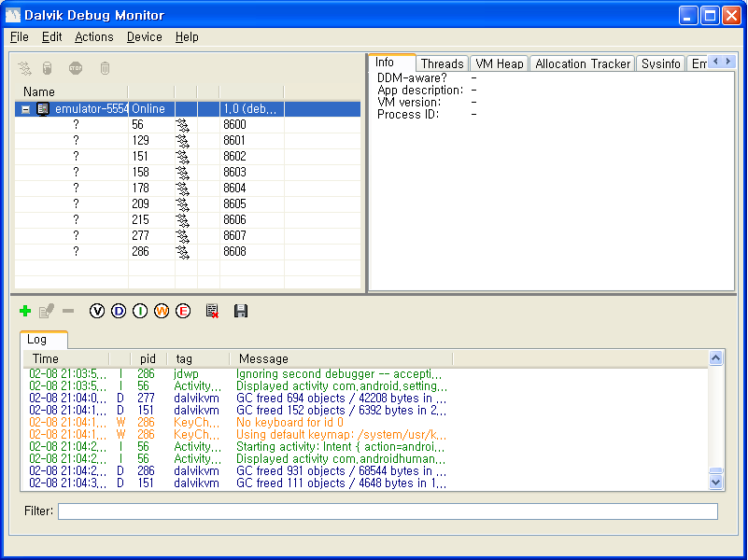The height and width of the screenshot is (560, 748).
Task: Click the edit log filter icon
Action: click(47, 311)
